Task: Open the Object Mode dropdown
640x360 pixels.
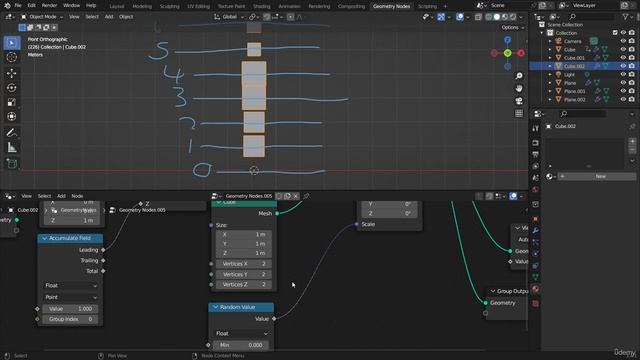Action: [42, 17]
